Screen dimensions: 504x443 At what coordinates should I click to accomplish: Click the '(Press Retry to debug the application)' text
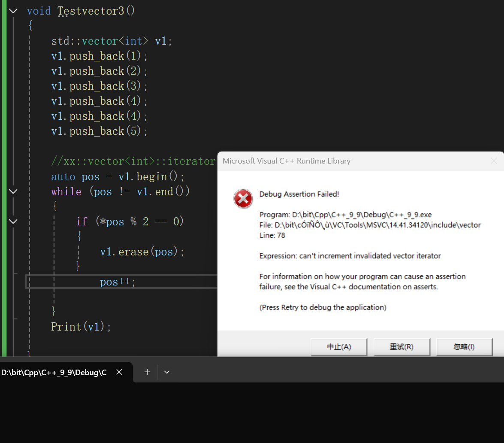click(323, 307)
